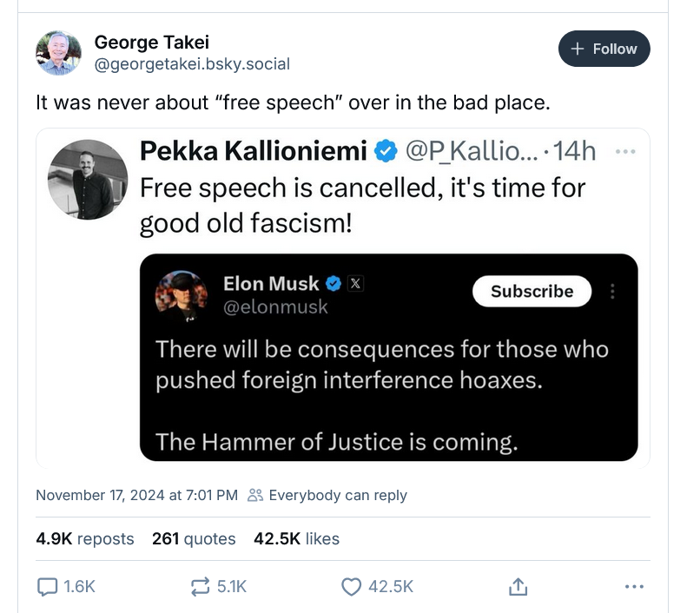This screenshot has width=700, height=613.
Task: Click George Takei's profile avatar
Action: click(x=58, y=52)
